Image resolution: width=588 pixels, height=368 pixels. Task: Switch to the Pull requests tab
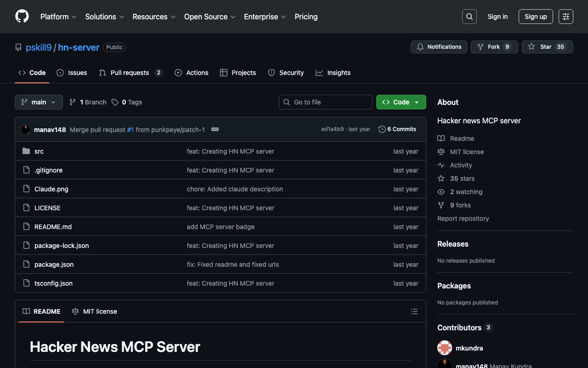tap(130, 73)
